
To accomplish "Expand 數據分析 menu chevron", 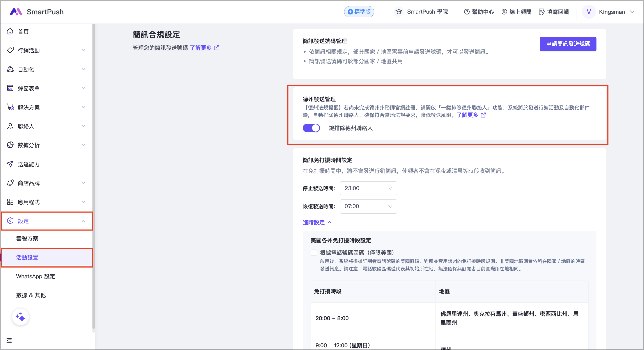I will pos(83,145).
